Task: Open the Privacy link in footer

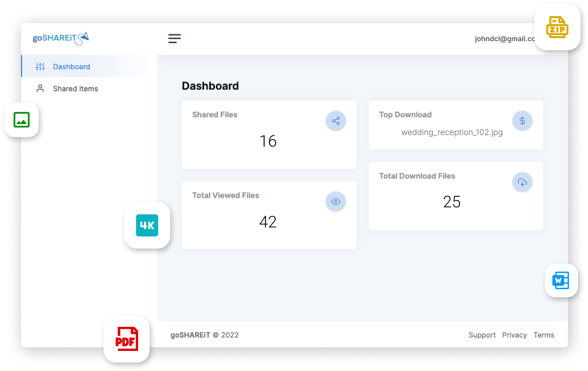Action: click(x=514, y=335)
